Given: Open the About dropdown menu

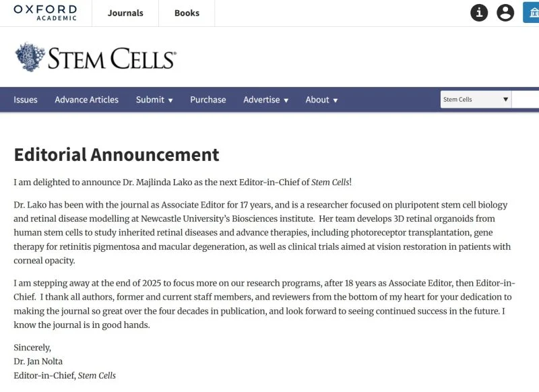Looking at the screenshot, I should coord(318,100).
